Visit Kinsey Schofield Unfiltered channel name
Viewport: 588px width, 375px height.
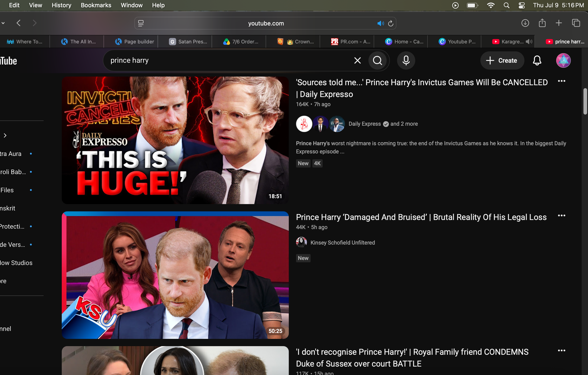[343, 242]
